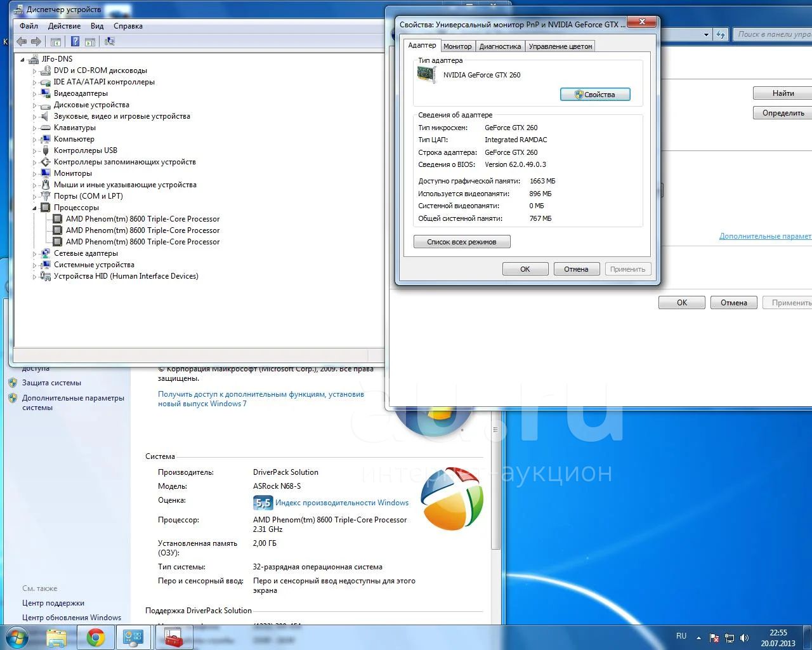Open the Windows Start menu orb

pos(16,637)
